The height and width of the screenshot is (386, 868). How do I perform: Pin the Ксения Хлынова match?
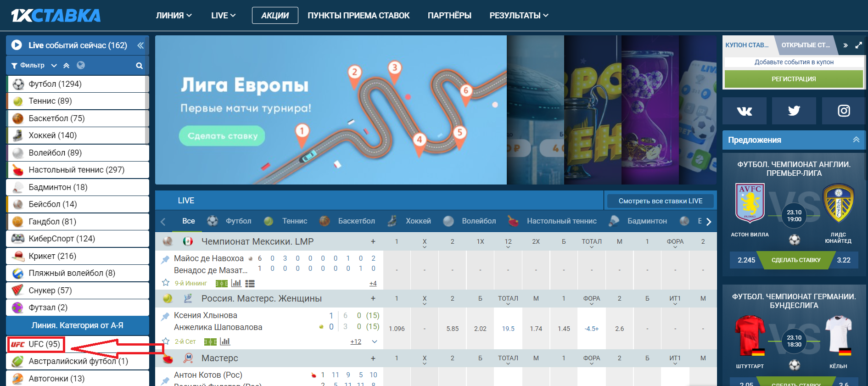point(165,316)
